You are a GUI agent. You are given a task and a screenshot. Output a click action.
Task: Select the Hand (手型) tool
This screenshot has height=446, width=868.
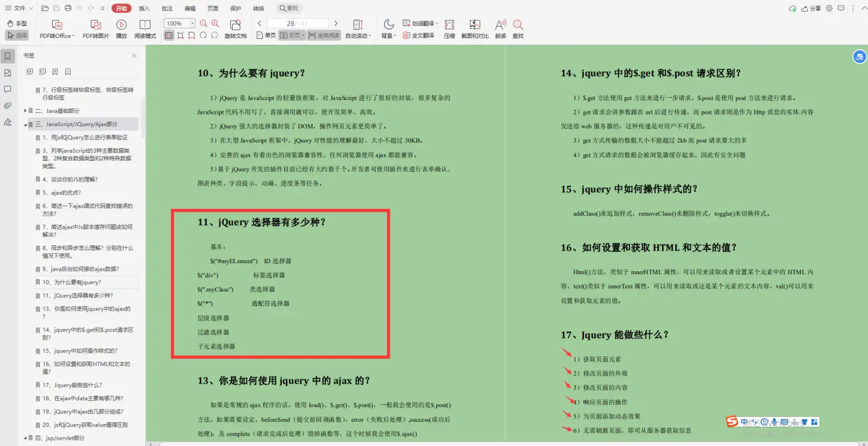[17, 24]
